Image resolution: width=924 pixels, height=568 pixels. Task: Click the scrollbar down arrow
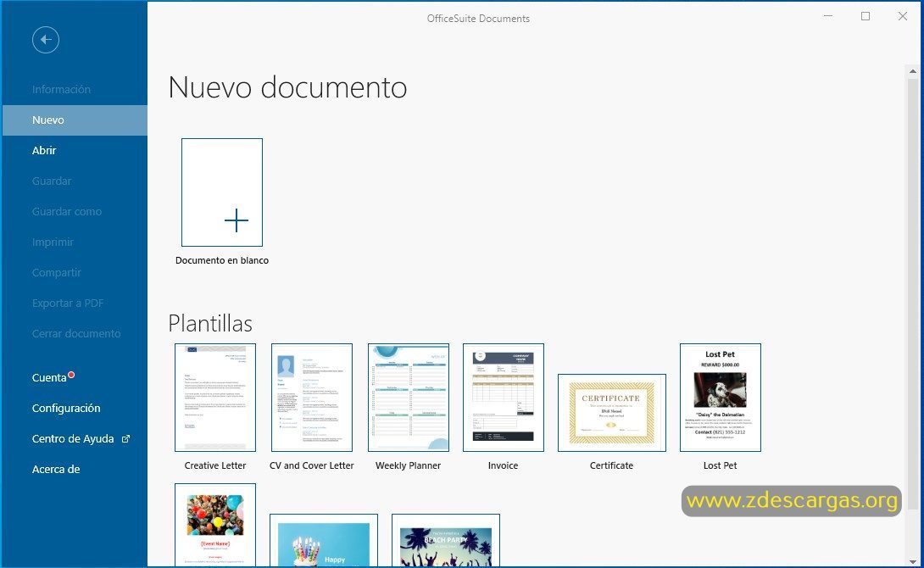click(913, 561)
